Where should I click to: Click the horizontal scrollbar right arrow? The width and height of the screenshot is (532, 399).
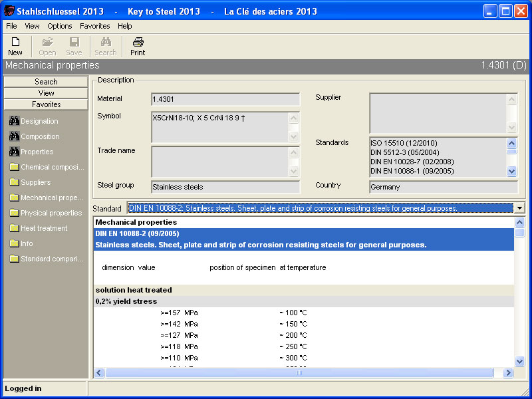pos(508,373)
